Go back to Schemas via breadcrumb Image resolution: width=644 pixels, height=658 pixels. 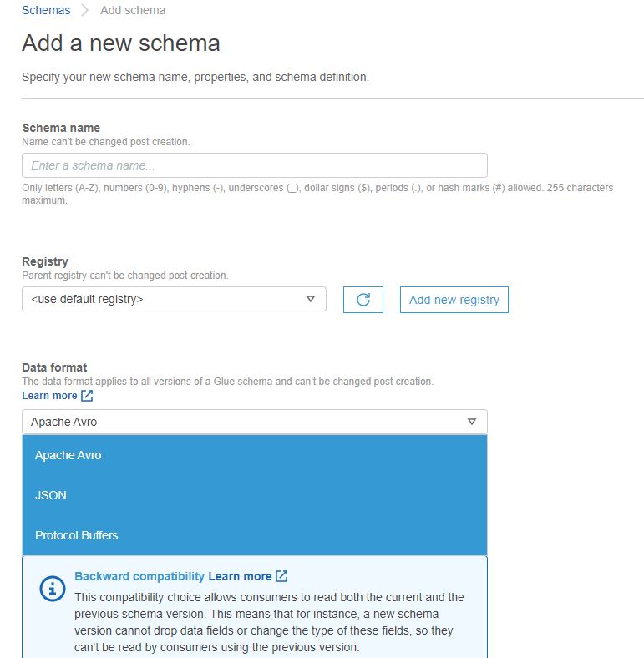tap(46, 10)
